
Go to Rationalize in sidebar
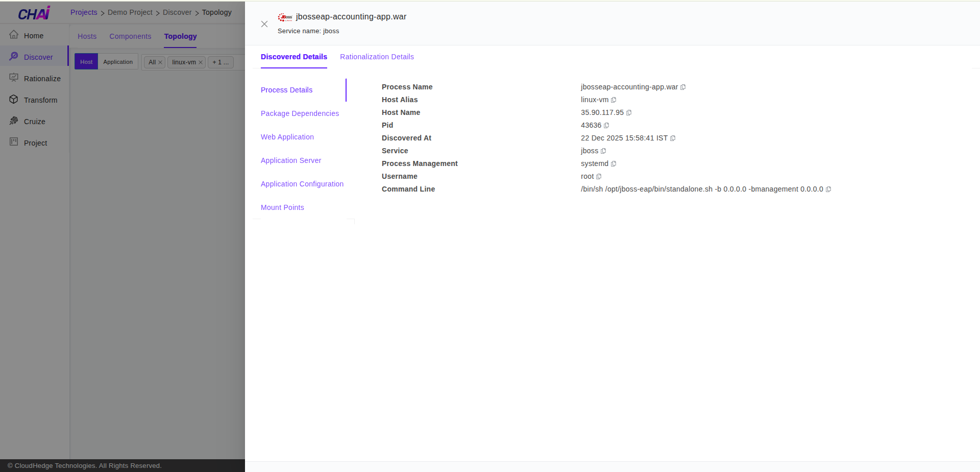(42, 79)
